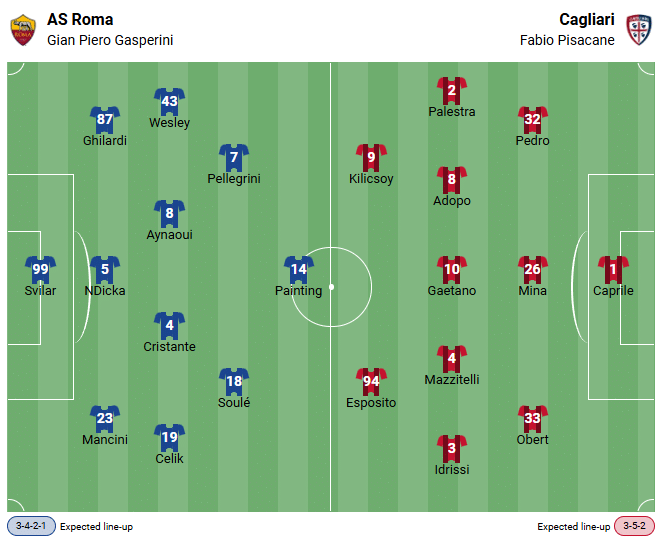Open the Cagliari team name link
This screenshot has width=659, height=539.
pyautogui.click(x=587, y=19)
